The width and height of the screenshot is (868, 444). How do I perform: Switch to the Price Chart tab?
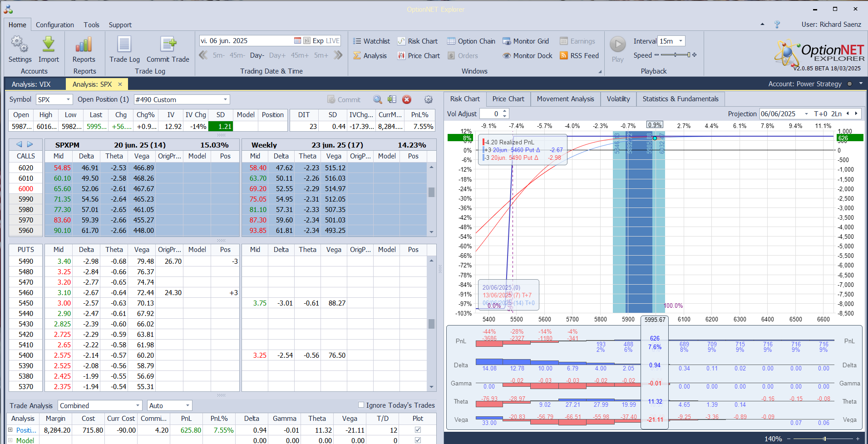[x=508, y=99]
